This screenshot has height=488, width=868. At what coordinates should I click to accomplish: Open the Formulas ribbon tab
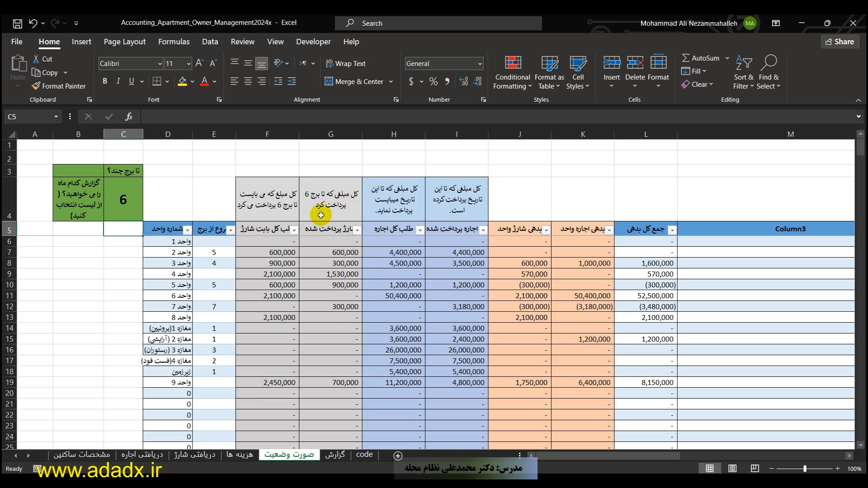(x=174, y=42)
